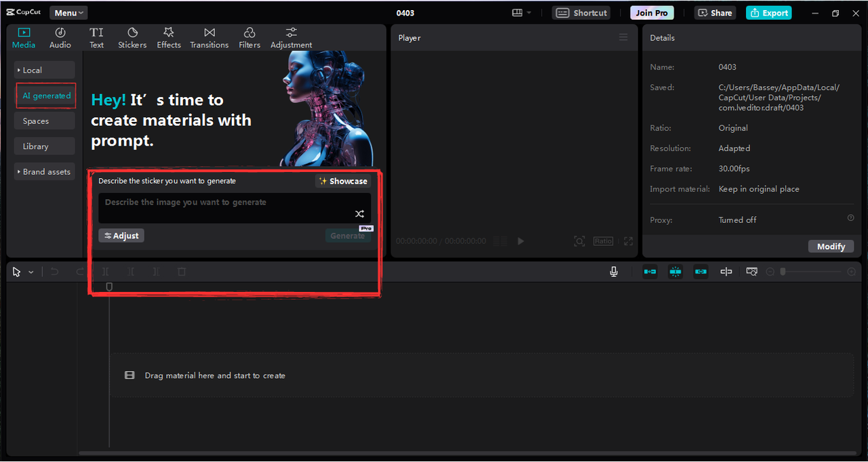Click the Export button
The image size is (868, 462).
click(768, 12)
